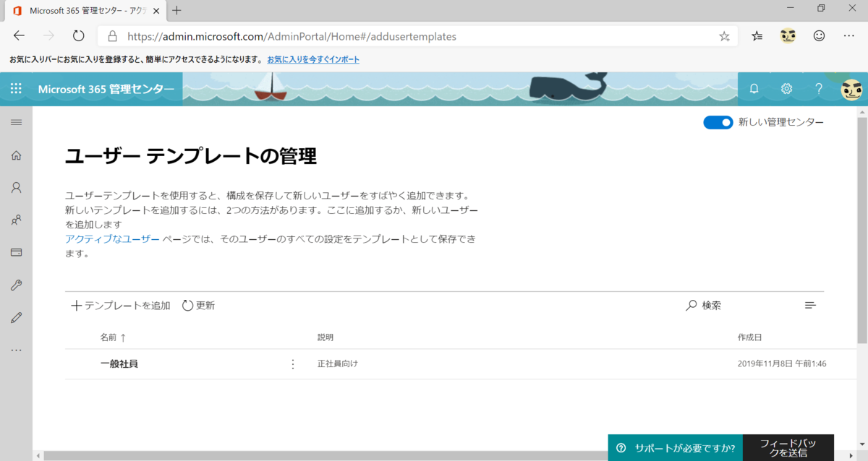Click browser back arrow
Viewport: 868px width, 461px height.
(x=19, y=35)
